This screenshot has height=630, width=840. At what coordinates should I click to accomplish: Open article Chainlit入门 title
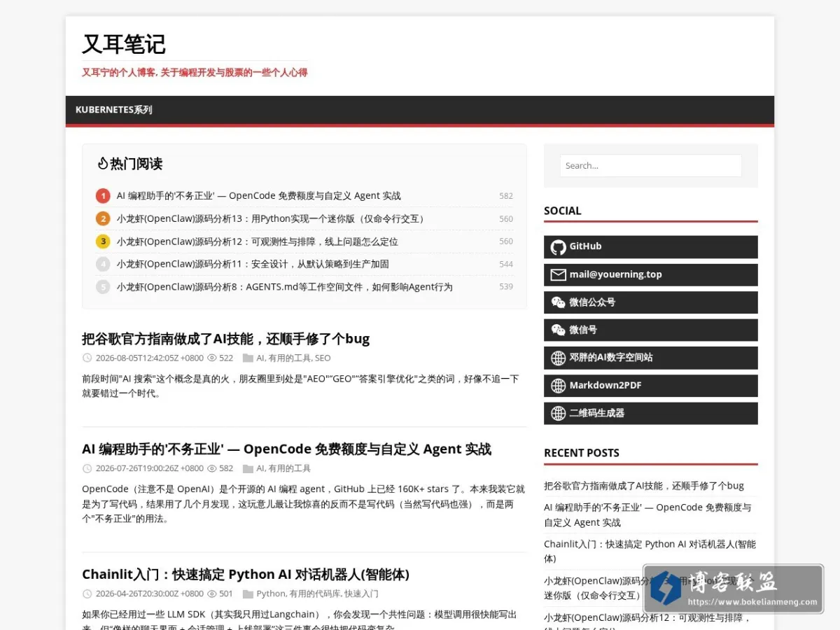tap(246, 574)
